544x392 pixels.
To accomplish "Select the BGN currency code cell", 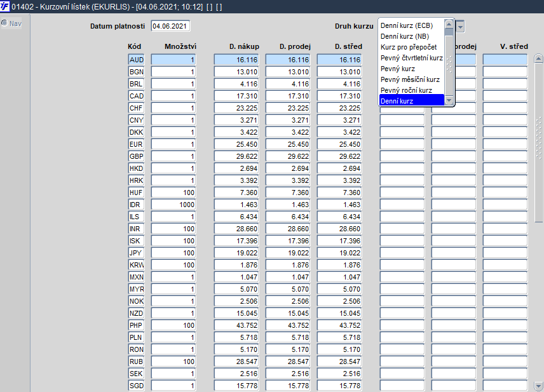I will coord(136,72).
